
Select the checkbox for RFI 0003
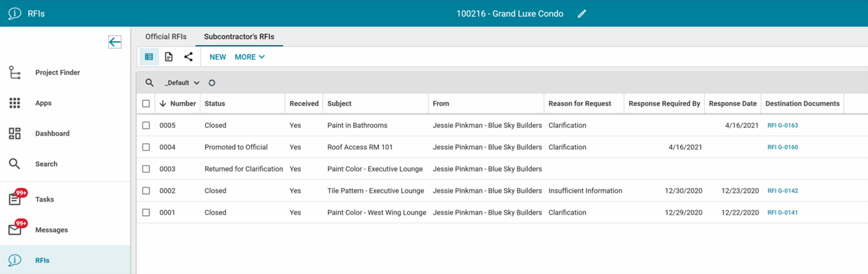point(146,169)
